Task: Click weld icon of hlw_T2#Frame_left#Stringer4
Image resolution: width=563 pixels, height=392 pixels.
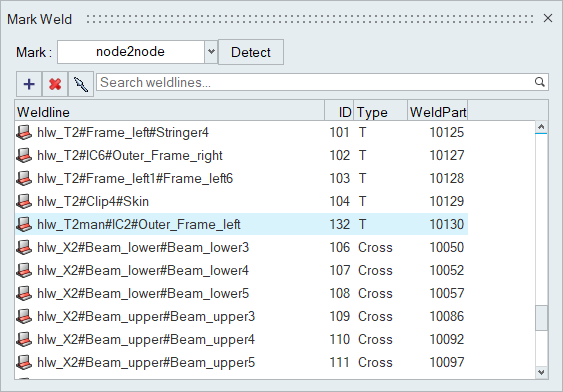Action: [24, 132]
